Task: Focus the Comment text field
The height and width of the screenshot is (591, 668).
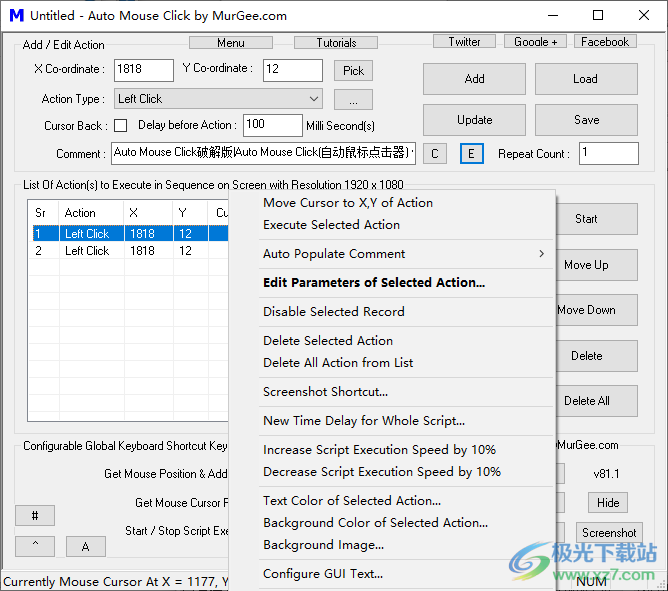Action: coord(263,153)
